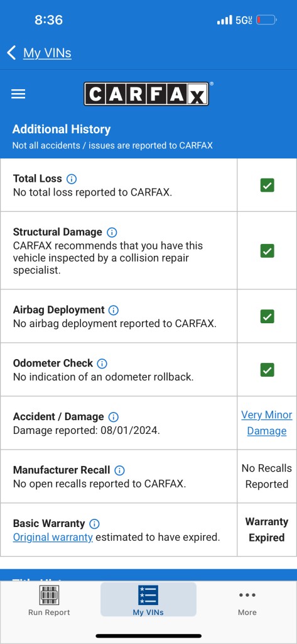Open the Very Minor Damage link
The width and height of the screenshot is (297, 644).
point(267,423)
